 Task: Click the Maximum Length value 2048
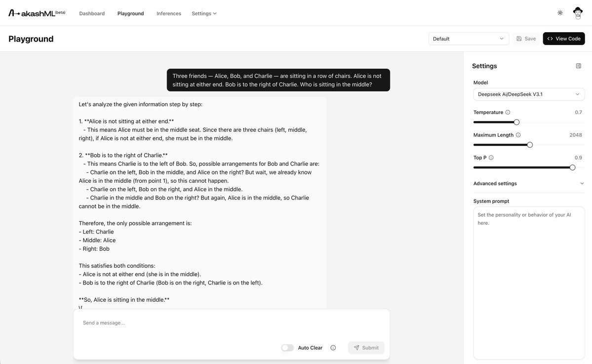[575, 135]
